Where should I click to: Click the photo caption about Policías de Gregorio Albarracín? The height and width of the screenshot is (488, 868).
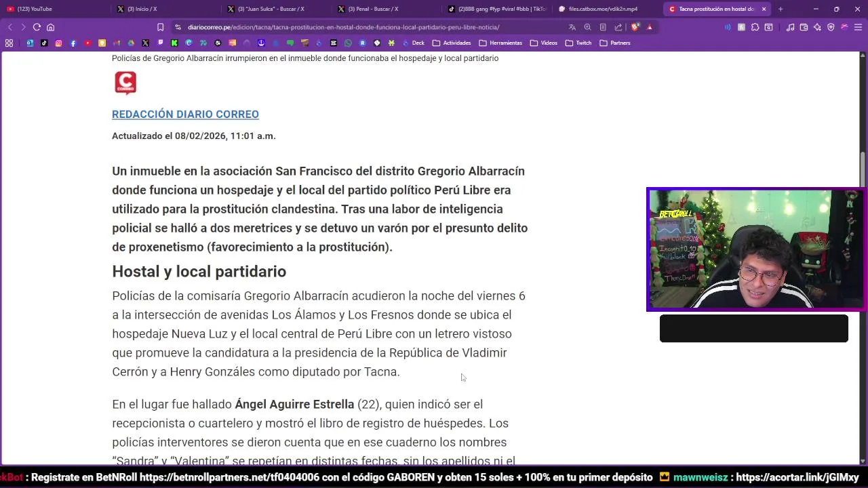pyautogui.click(x=305, y=58)
